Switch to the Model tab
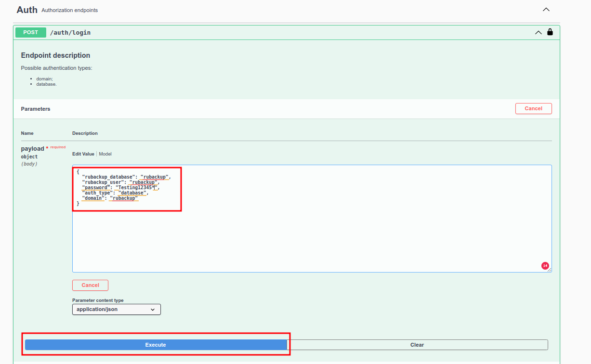The width and height of the screenshot is (591, 364). tap(105, 154)
